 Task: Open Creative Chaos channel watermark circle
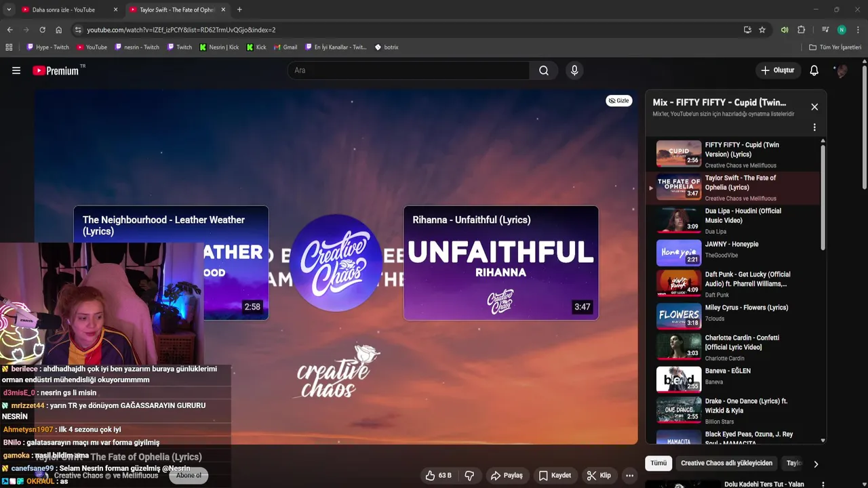coord(336,263)
